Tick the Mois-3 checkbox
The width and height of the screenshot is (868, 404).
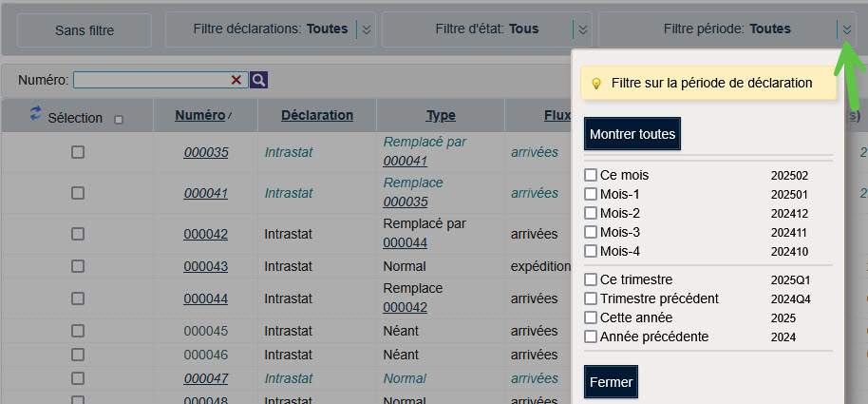(x=591, y=232)
